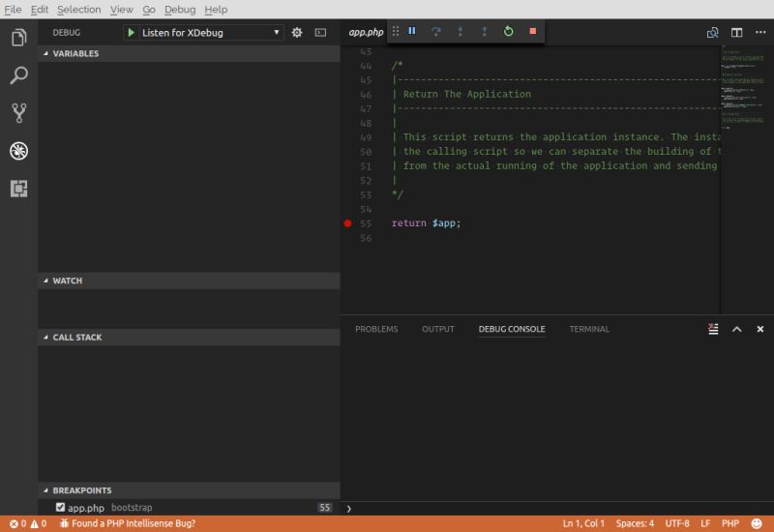
Task: Step into in debug toolbar
Action: 461,31
